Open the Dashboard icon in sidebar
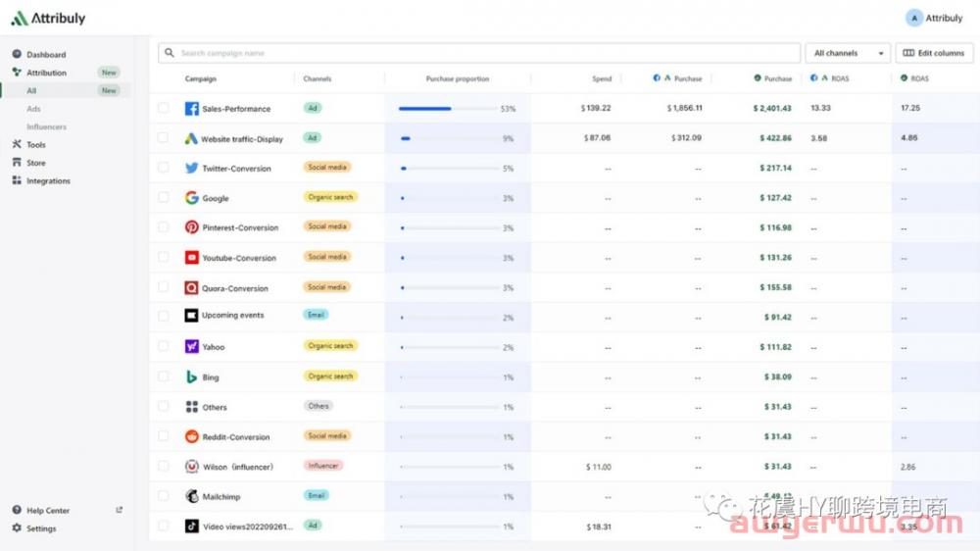Image resolution: width=980 pixels, height=551 pixels. pos(17,54)
